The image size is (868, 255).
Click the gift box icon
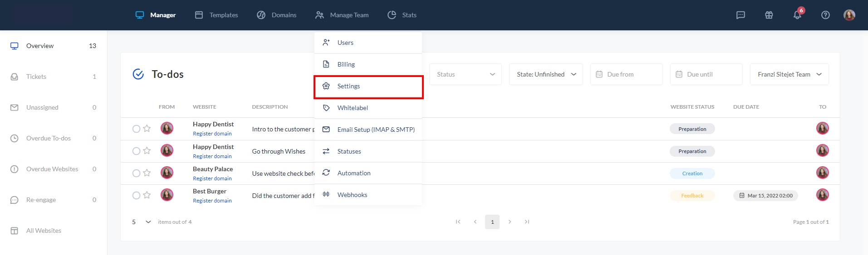pos(769,15)
